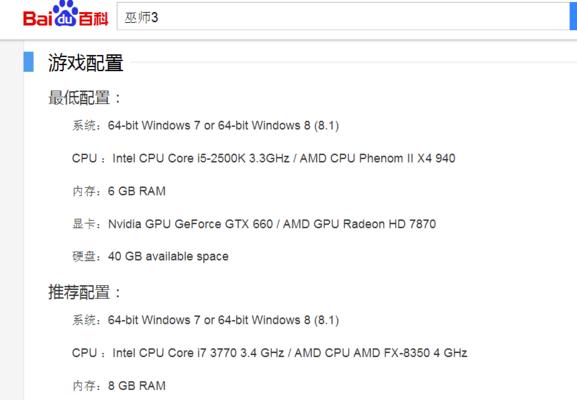Click the 巫师3 search input field
This screenshot has width=577, height=400.
tap(343, 17)
